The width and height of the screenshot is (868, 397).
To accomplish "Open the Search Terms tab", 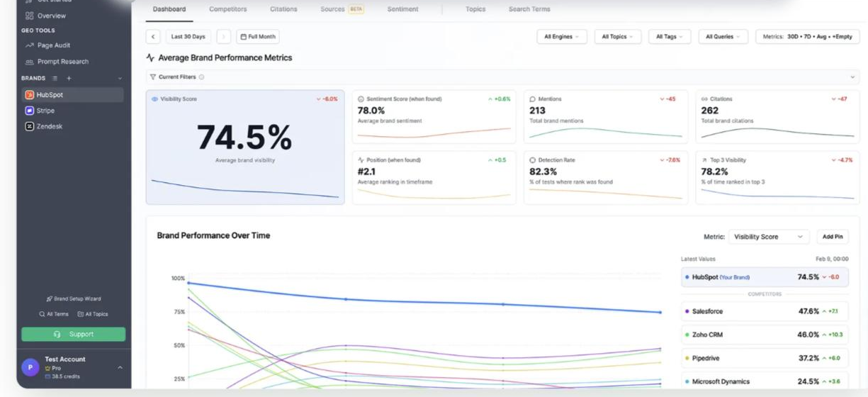I will [x=529, y=9].
